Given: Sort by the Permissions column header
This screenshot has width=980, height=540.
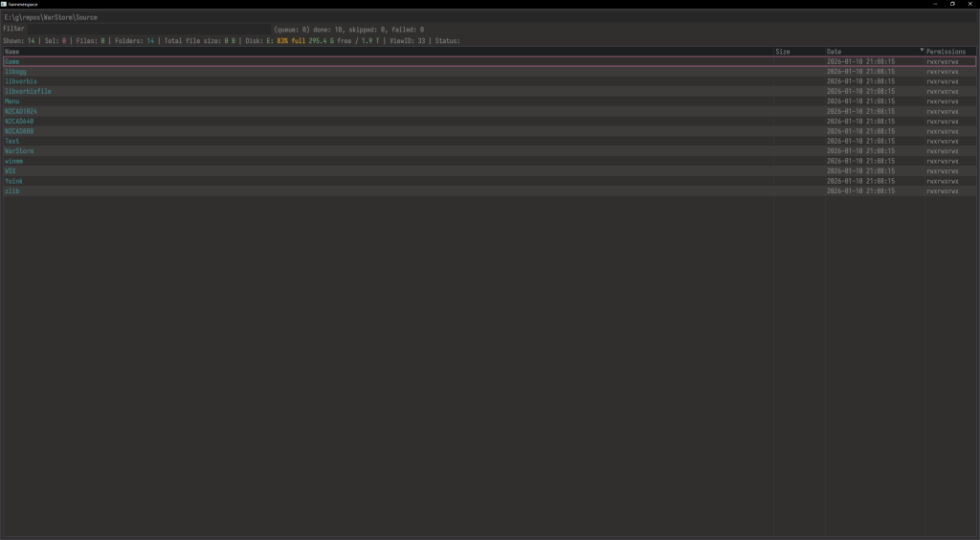Looking at the screenshot, I should click(x=950, y=52).
